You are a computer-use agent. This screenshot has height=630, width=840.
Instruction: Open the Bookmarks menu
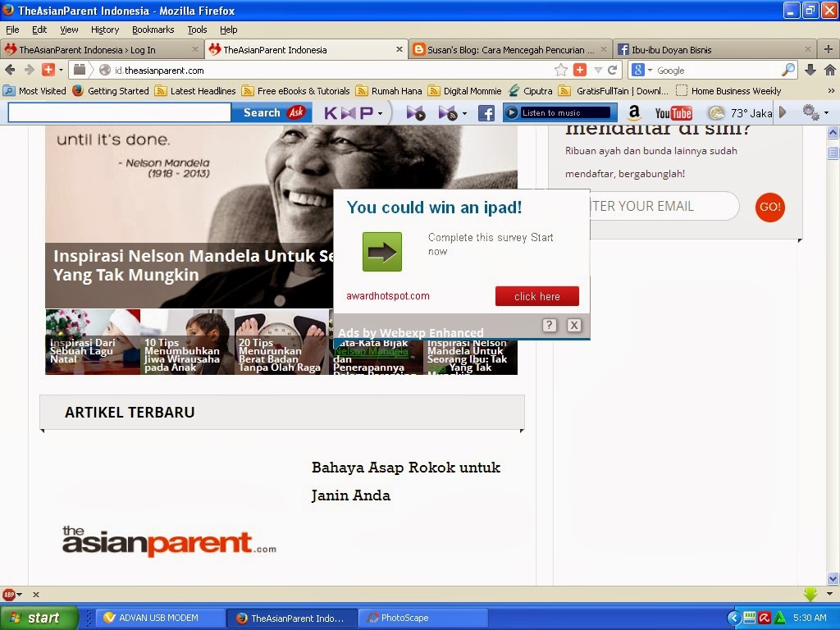[153, 30]
